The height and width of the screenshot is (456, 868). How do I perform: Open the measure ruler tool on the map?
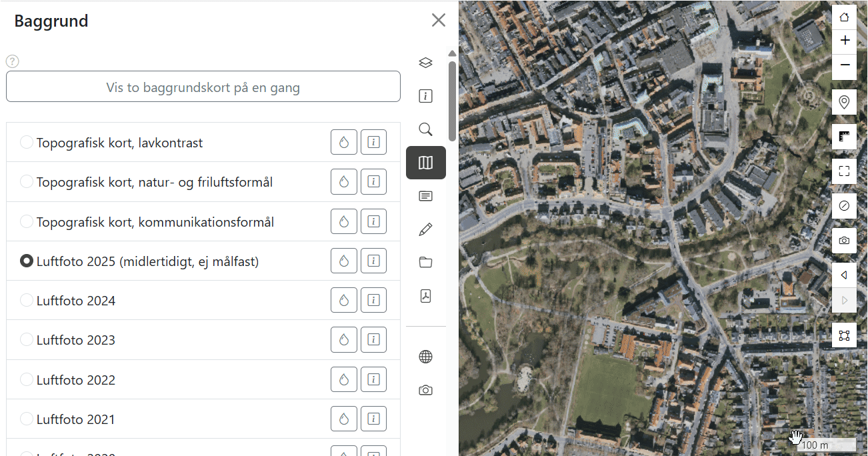(844, 137)
